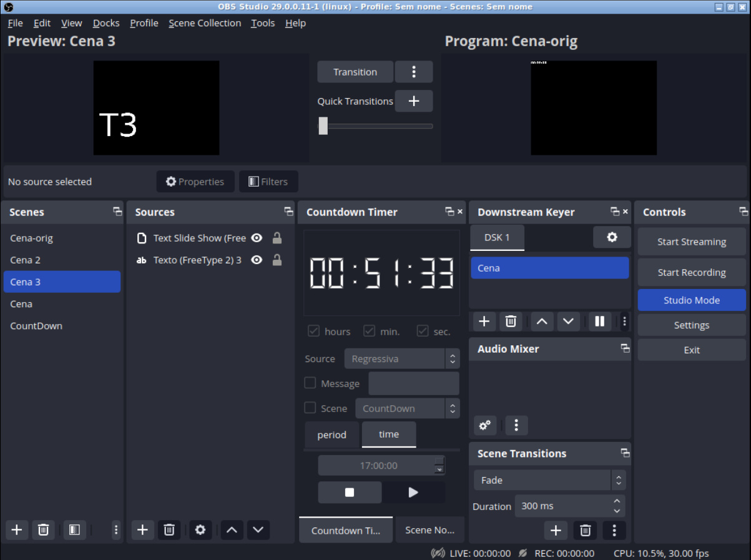Open the Edit menu
The width and height of the screenshot is (751, 560).
(42, 23)
